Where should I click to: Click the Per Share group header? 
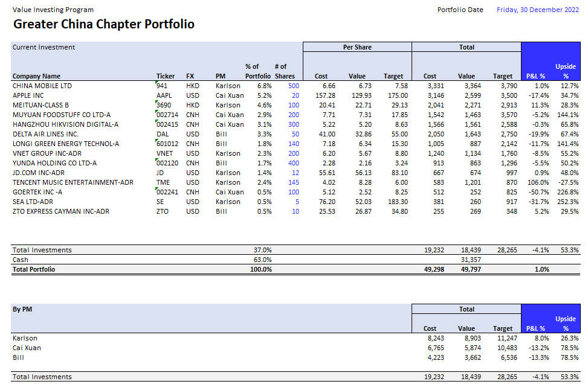tap(357, 47)
